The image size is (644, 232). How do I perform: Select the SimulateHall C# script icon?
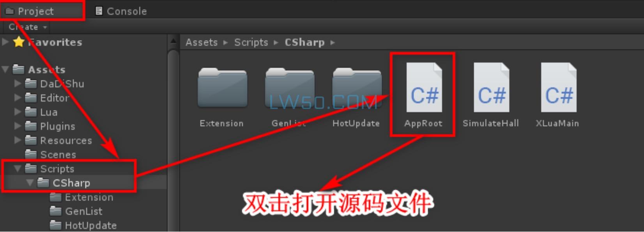coord(491,87)
